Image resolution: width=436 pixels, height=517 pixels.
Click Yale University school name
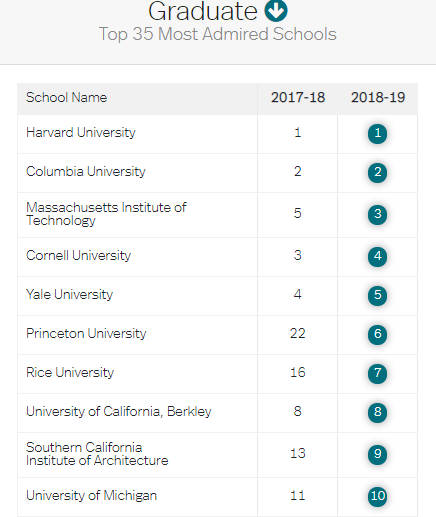point(70,295)
